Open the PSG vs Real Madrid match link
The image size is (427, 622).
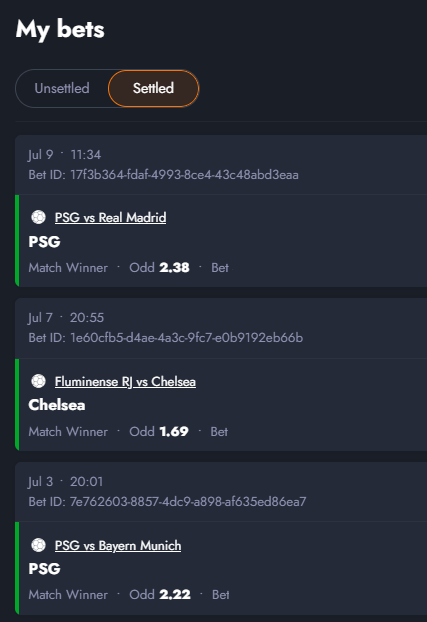click(110, 217)
